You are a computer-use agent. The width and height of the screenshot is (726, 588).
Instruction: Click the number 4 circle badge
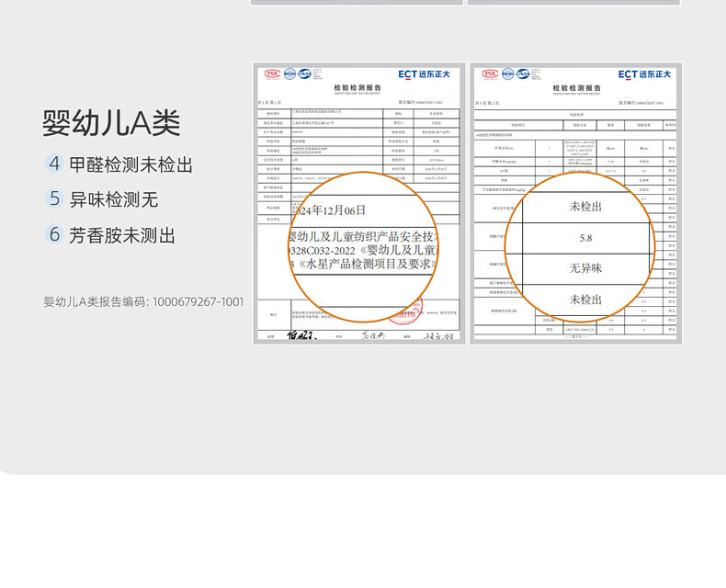pyautogui.click(x=54, y=164)
